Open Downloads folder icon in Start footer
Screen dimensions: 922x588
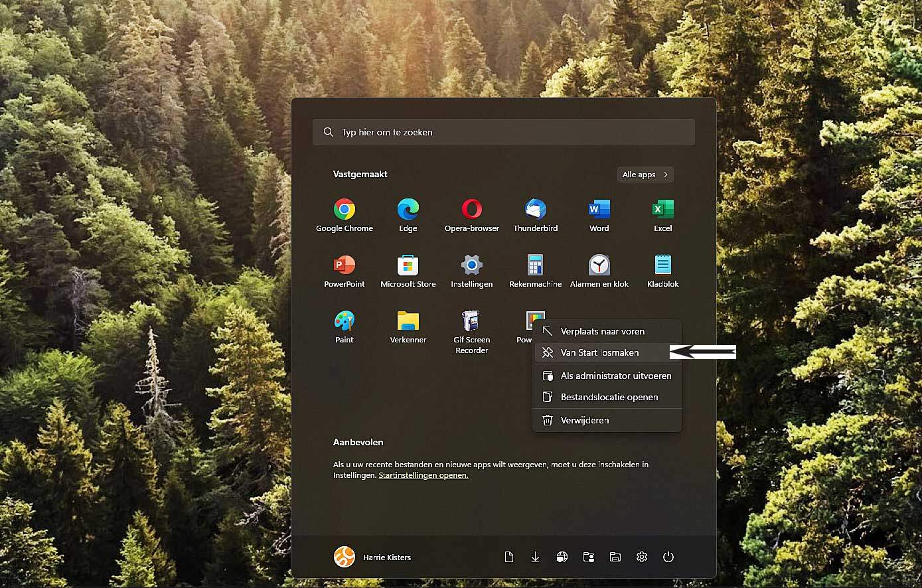(535, 557)
